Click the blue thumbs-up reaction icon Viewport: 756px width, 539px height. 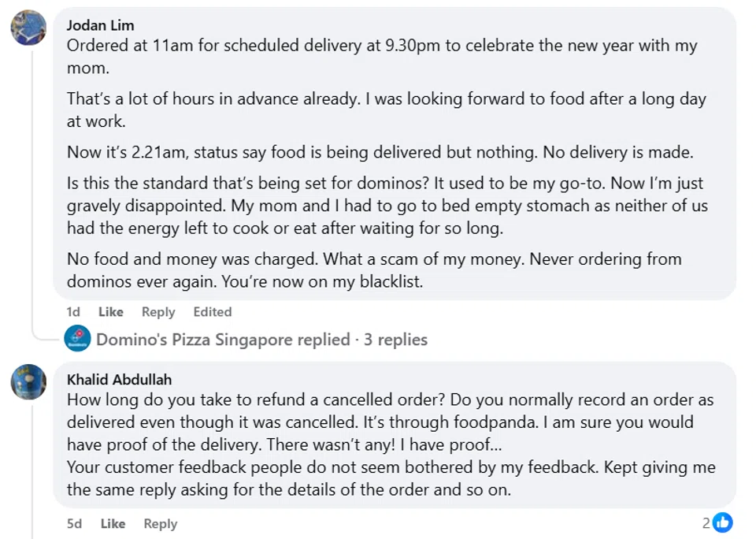point(722,522)
